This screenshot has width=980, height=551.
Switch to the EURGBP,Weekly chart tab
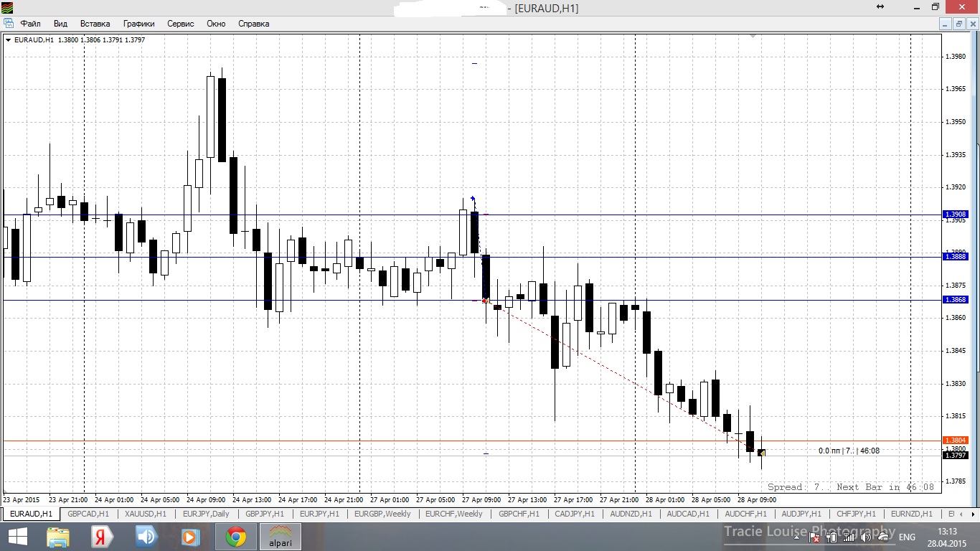[x=382, y=514]
